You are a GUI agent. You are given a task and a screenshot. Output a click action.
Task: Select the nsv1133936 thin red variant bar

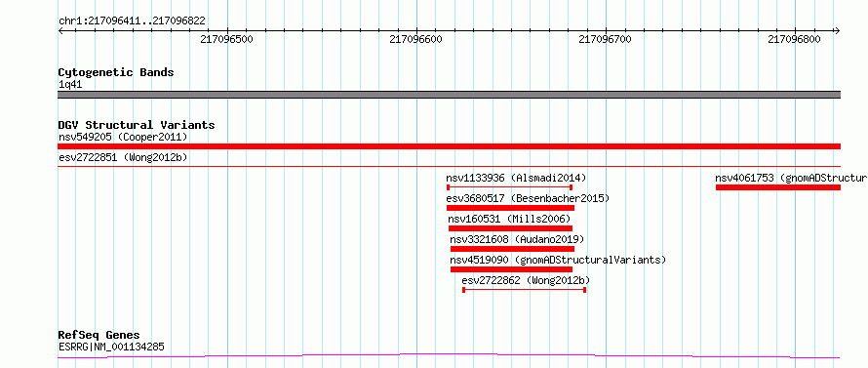(x=509, y=187)
